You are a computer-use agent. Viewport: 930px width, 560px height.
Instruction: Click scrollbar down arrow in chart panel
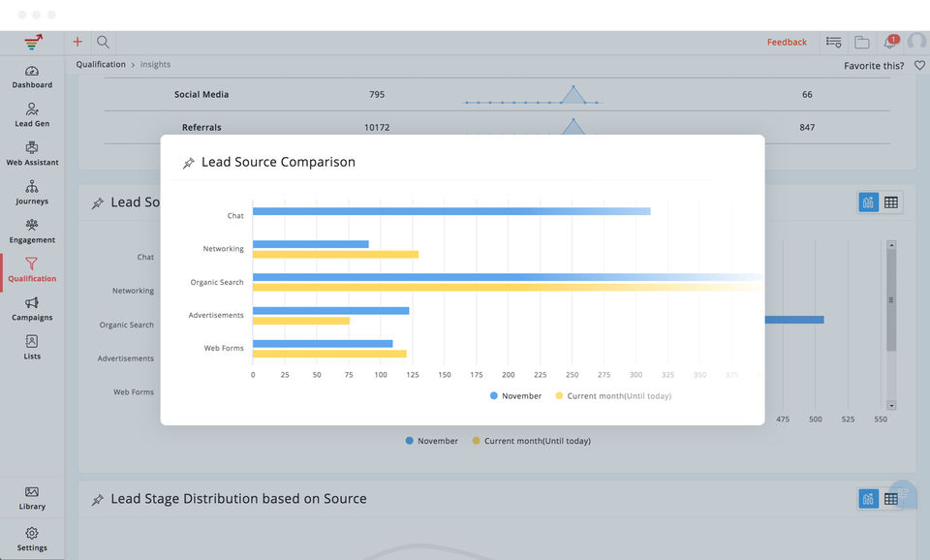(x=891, y=406)
